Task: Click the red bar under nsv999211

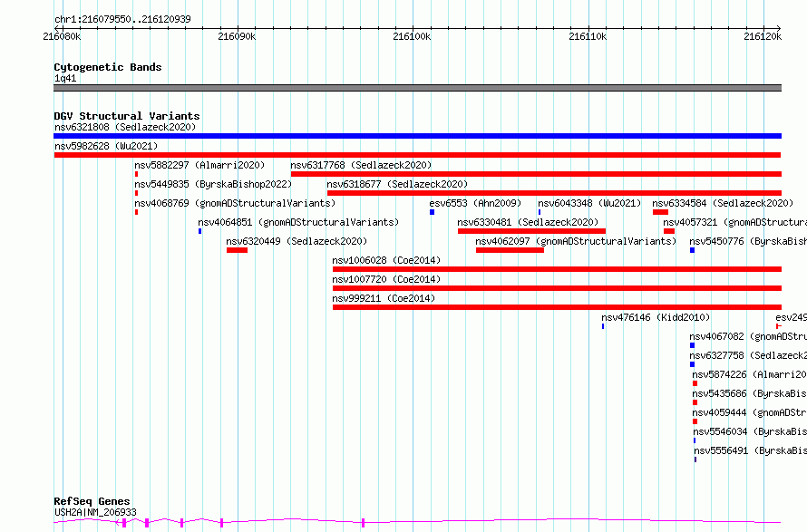Action: 557,307
